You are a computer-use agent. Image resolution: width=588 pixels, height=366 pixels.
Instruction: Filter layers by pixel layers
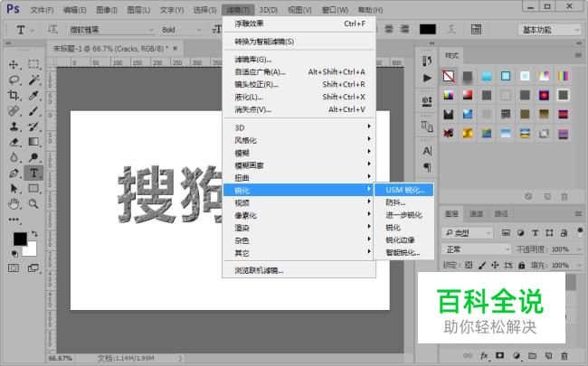click(506, 233)
